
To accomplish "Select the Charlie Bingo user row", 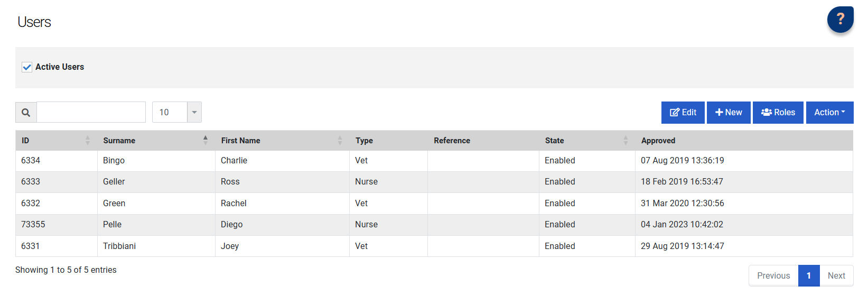I will [234, 161].
